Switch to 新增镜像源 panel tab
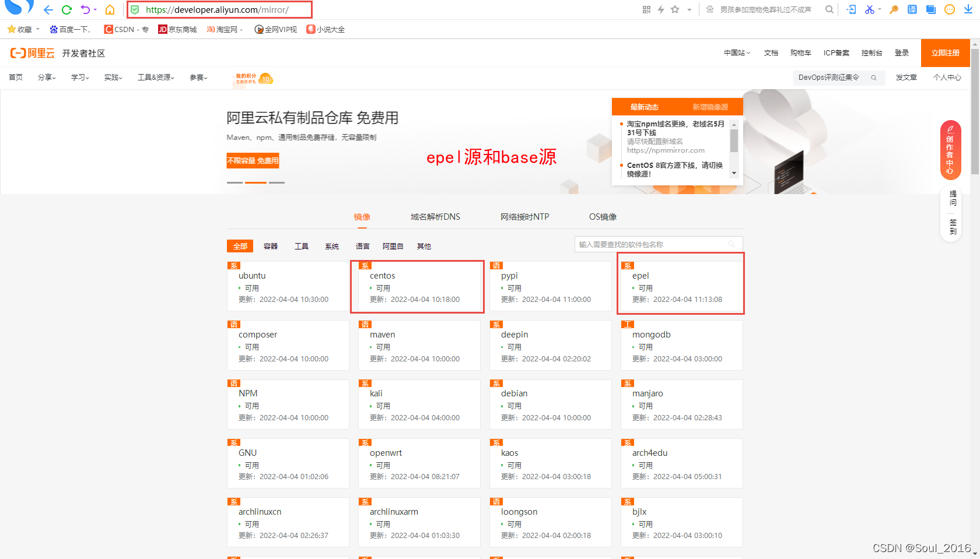The height and width of the screenshot is (559, 980). 710,107
